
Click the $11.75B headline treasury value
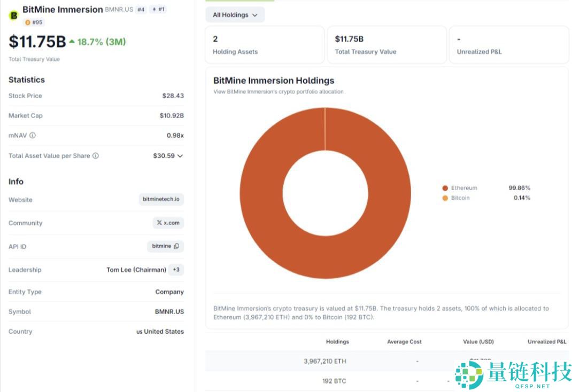coord(37,42)
